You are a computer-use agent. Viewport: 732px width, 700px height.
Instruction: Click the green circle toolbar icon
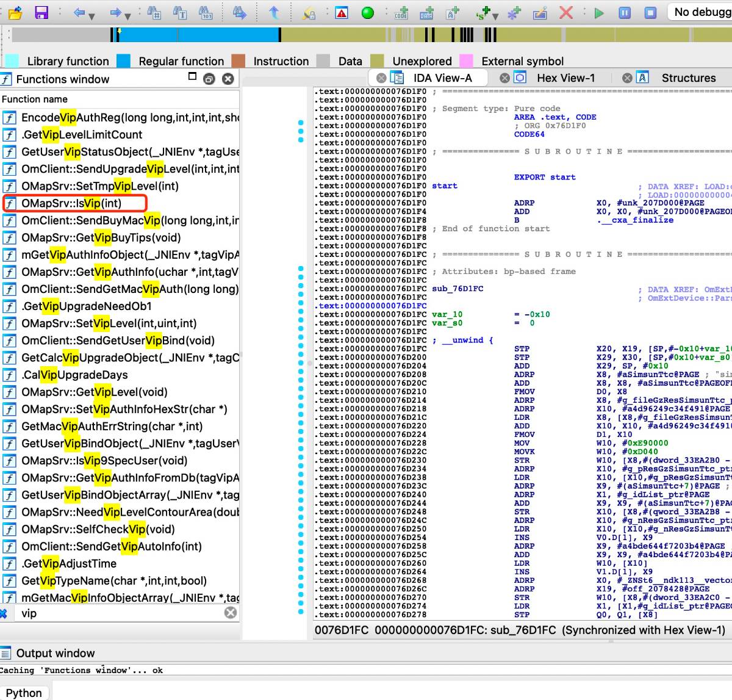click(367, 12)
